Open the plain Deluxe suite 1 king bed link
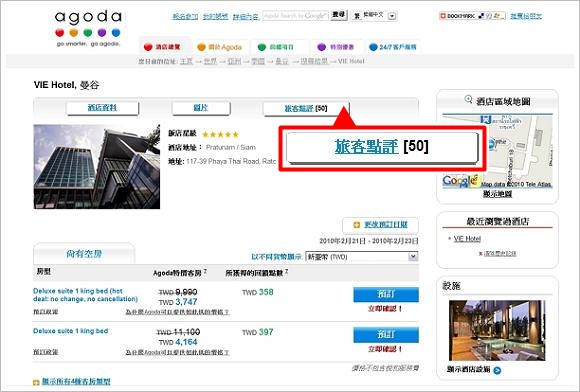 tap(71, 331)
